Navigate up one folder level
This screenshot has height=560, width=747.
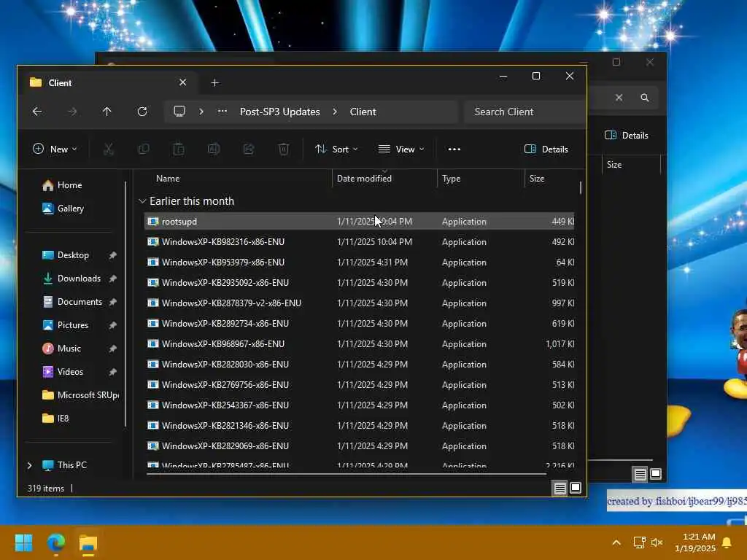pos(107,112)
